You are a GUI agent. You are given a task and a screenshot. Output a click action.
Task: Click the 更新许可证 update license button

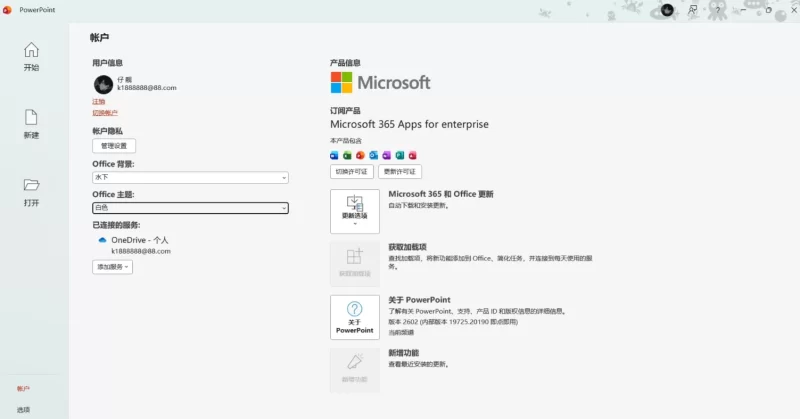click(400, 171)
